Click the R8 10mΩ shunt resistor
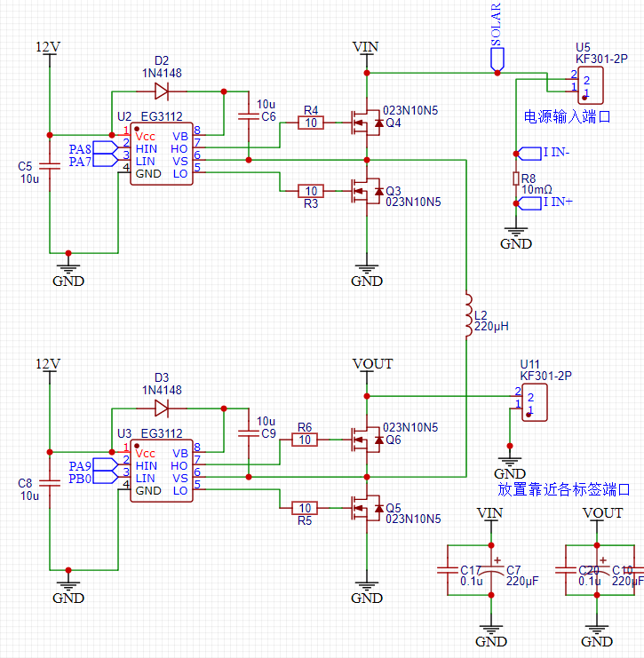Screen dimensions: 644x658 (x=516, y=178)
